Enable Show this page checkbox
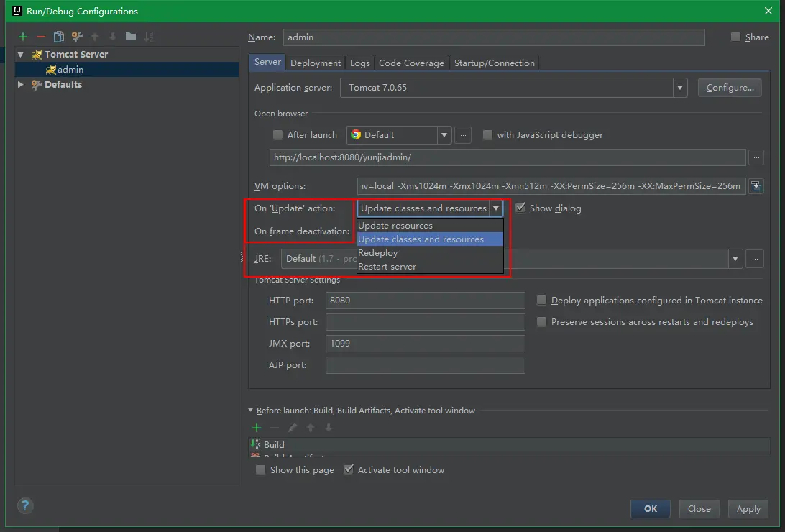Image resolution: width=785 pixels, height=532 pixels. click(260, 469)
